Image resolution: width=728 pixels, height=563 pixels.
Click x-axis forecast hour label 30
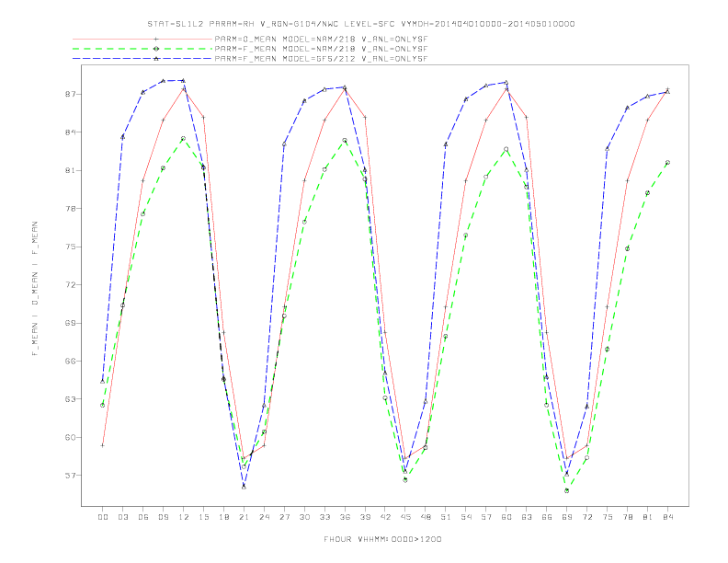click(304, 517)
